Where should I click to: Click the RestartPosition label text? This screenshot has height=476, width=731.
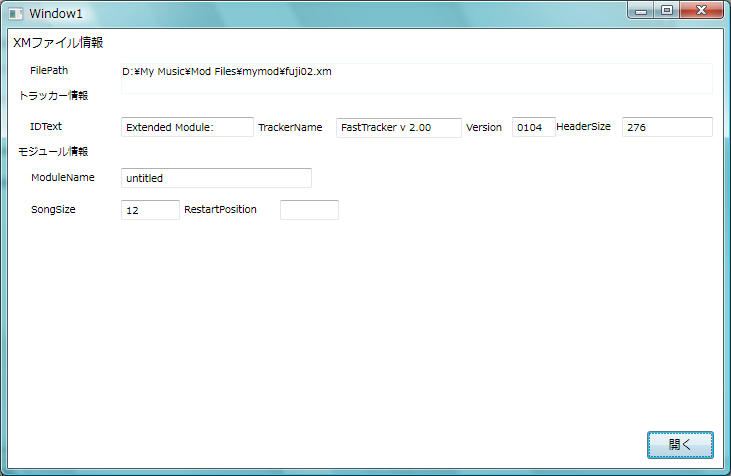220,210
